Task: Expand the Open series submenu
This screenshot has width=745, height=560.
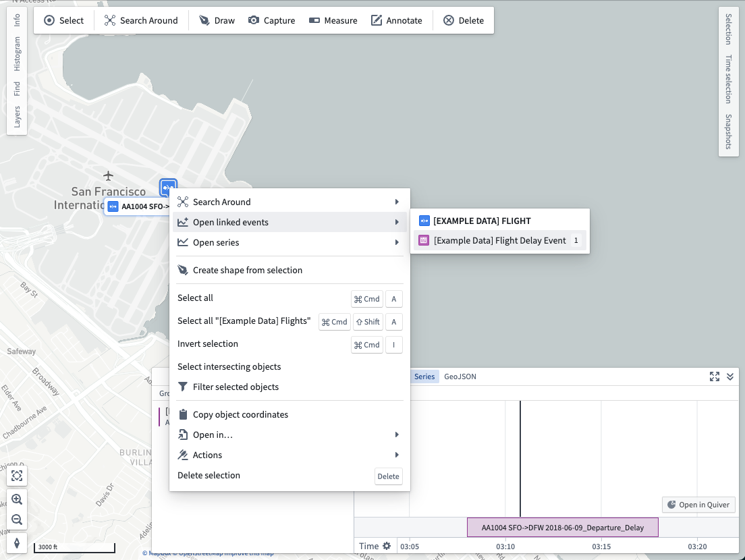Action: click(289, 242)
